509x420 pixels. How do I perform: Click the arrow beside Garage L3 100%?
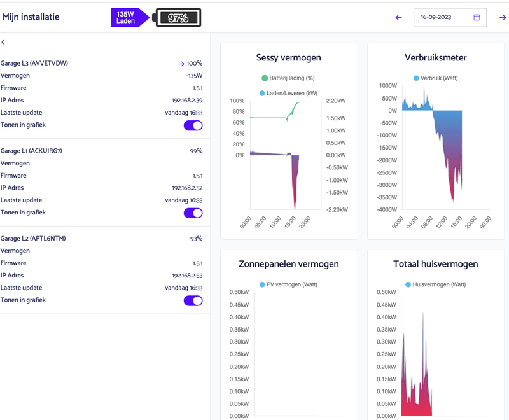[181, 64]
